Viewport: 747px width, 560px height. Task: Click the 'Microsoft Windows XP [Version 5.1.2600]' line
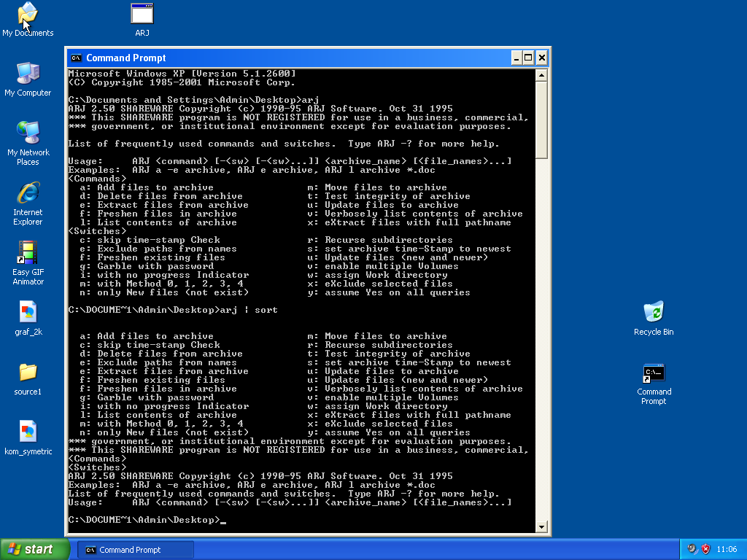coord(182,74)
